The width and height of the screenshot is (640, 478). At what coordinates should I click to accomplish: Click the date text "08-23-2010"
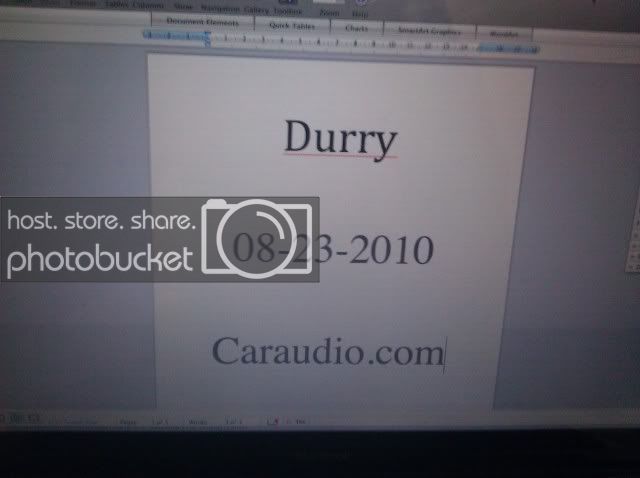(333, 249)
